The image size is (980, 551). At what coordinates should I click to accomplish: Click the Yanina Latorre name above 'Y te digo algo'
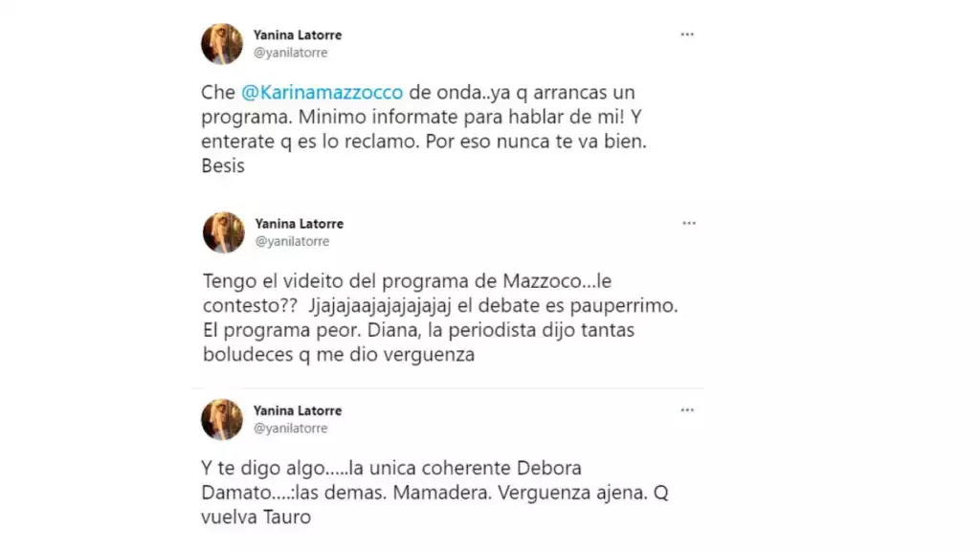coord(298,410)
